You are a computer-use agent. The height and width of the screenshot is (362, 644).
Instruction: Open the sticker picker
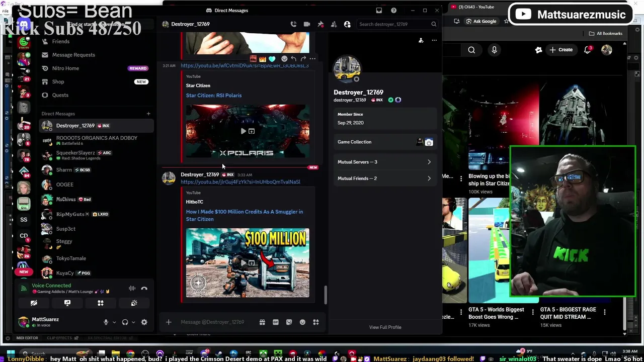(x=289, y=322)
